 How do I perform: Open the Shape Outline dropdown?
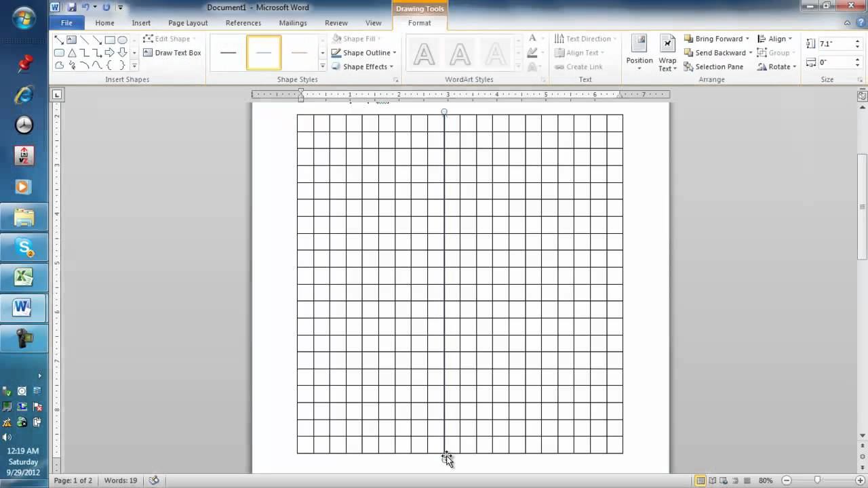pos(363,53)
